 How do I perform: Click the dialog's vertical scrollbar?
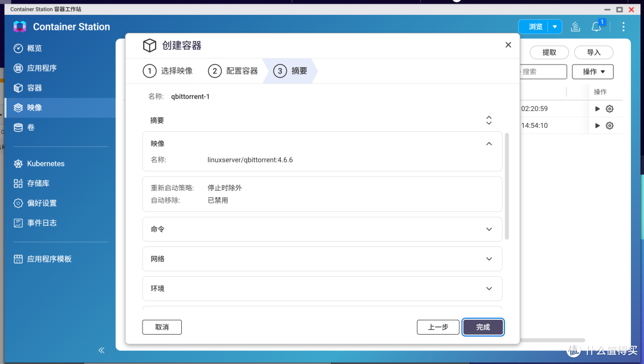[507, 186]
